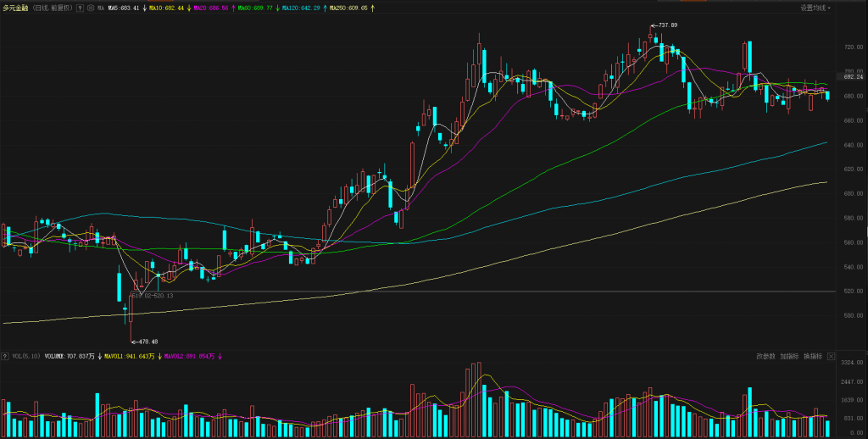Close the VOL indicator panel

(832, 357)
